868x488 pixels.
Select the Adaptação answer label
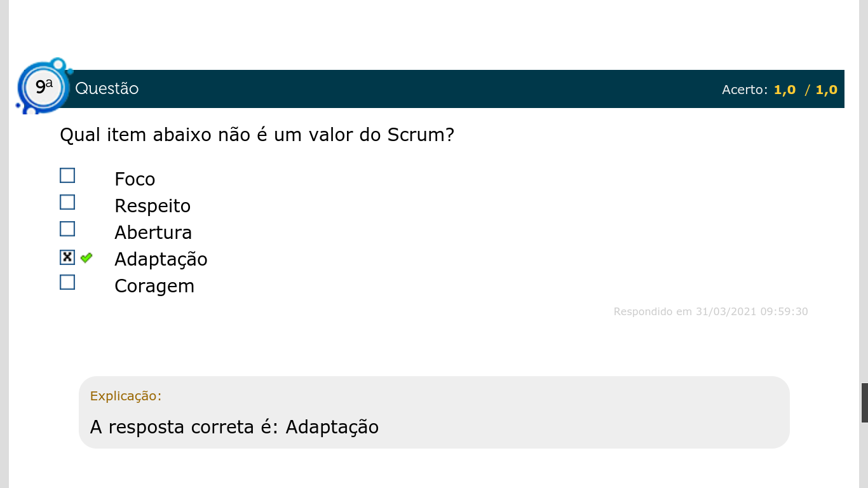tap(161, 259)
